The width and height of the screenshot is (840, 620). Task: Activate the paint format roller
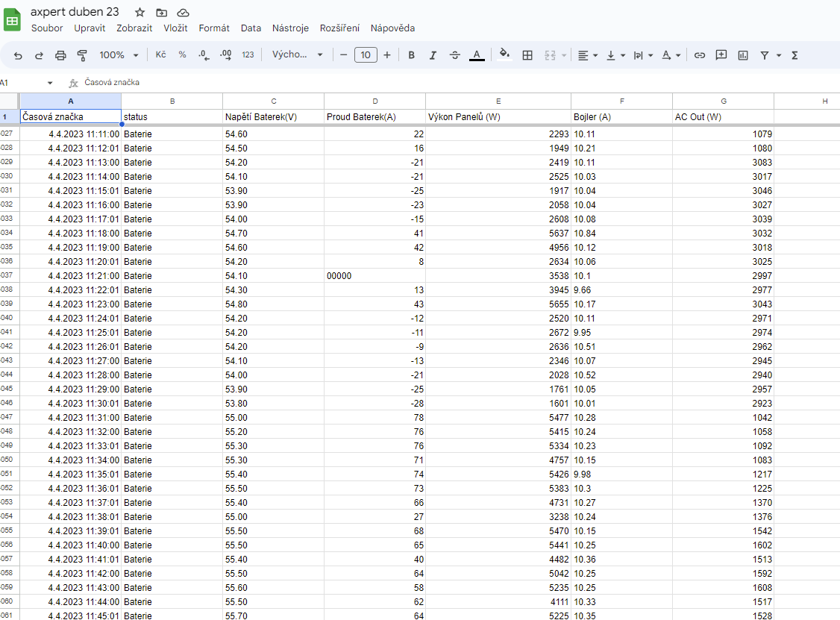point(82,55)
